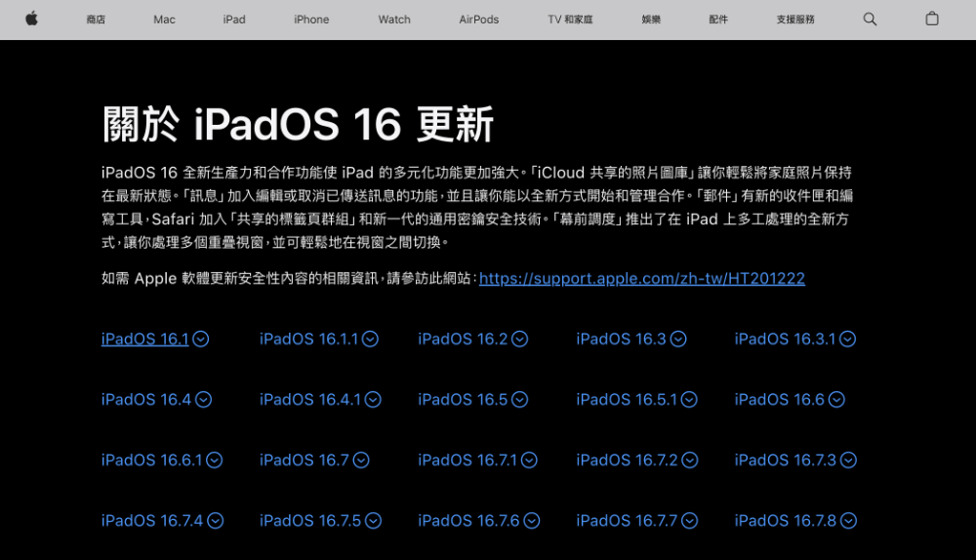The height and width of the screenshot is (560, 976).
Task: Expand the iPadOS 16.3.1 section
Action: coord(794,339)
